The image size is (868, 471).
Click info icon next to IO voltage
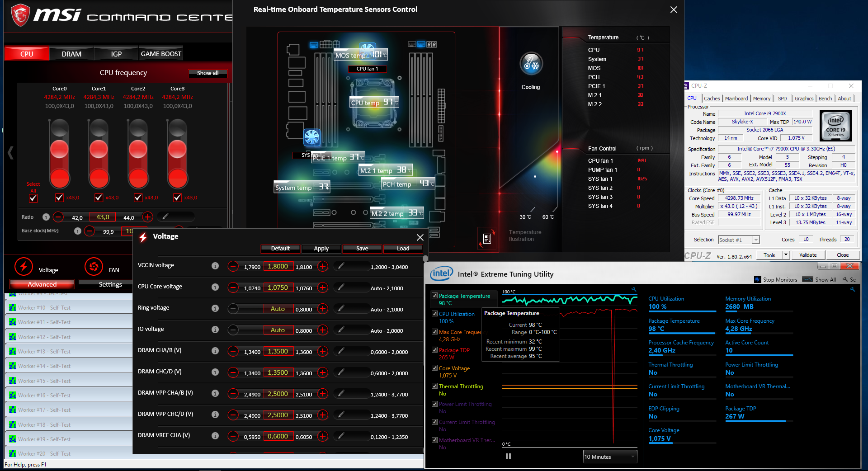[x=215, y=330]
